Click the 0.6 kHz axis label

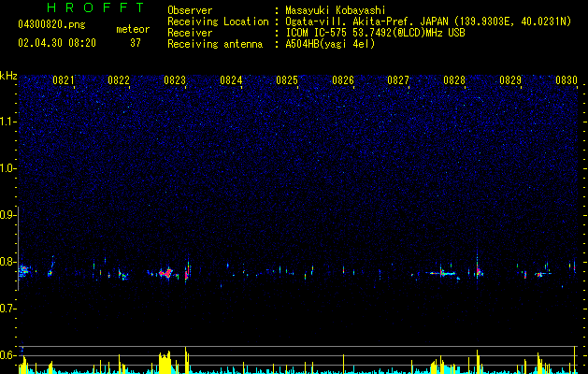[x=7, y=355]
